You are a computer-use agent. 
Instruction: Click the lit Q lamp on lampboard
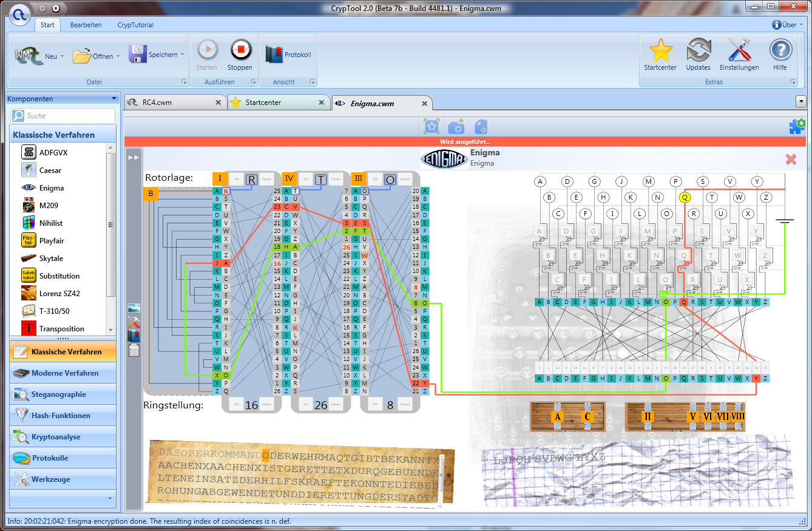click(x=685, y=197)
